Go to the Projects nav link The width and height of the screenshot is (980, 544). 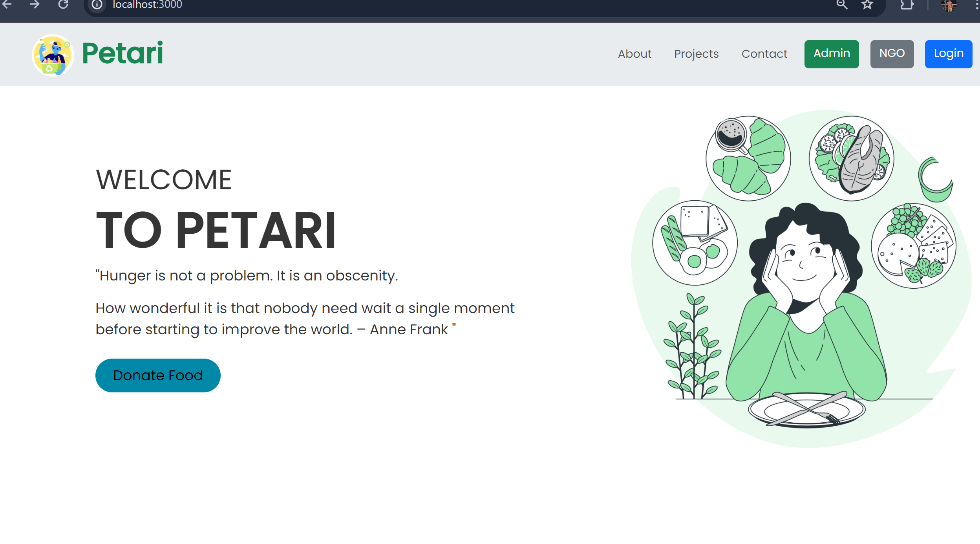(x=696, y=54)
